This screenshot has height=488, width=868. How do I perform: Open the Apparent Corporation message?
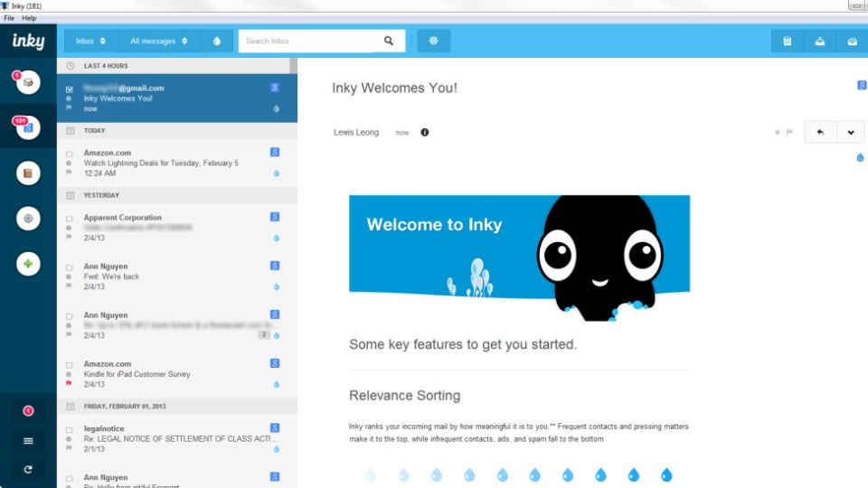(x=177, y=228)
